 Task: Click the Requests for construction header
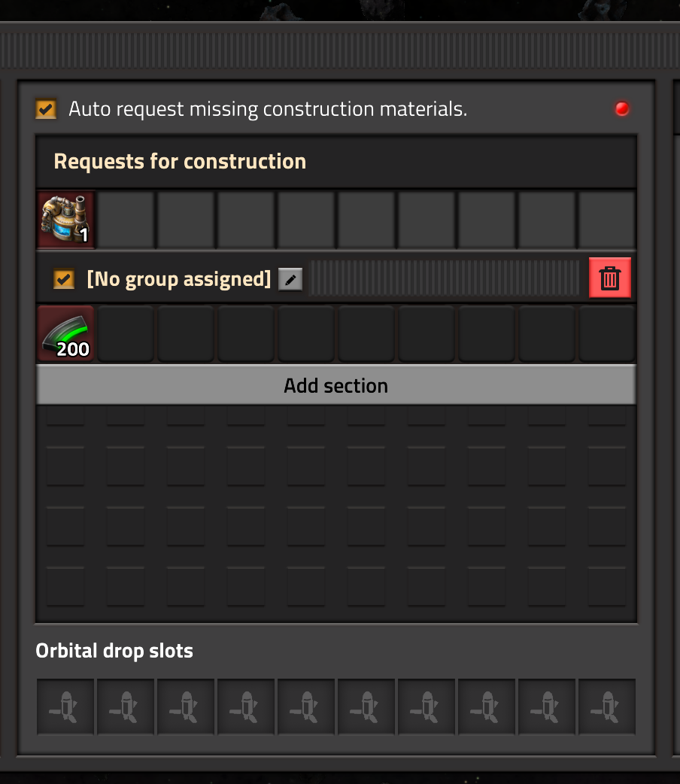(x=181, y=162)
